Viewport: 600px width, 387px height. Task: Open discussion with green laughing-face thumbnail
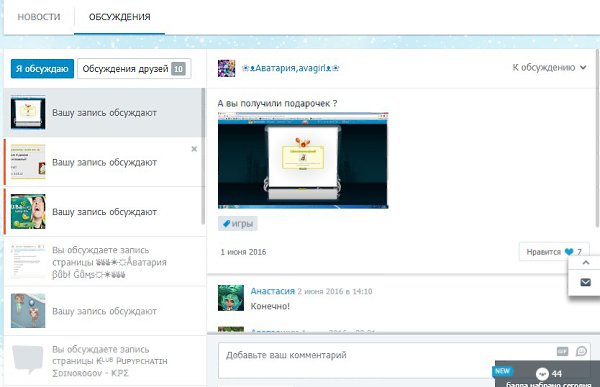pos(104,212)
